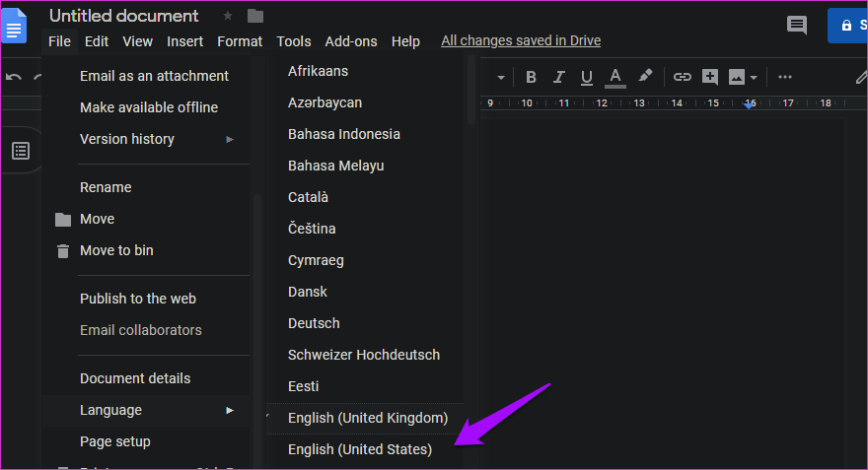Open the More options ellipsis
Image resolution: width=868 pixels, height=470 pixels.
click(x=785, y=77)
